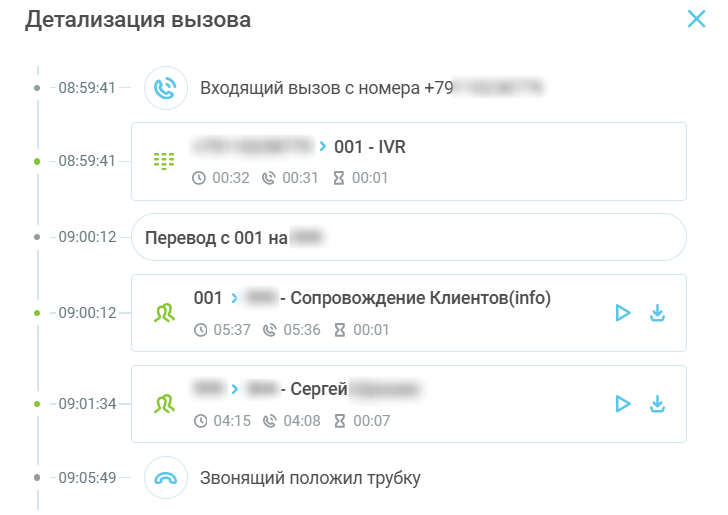Click the hang-up phone icon

(x=166, y=478)
